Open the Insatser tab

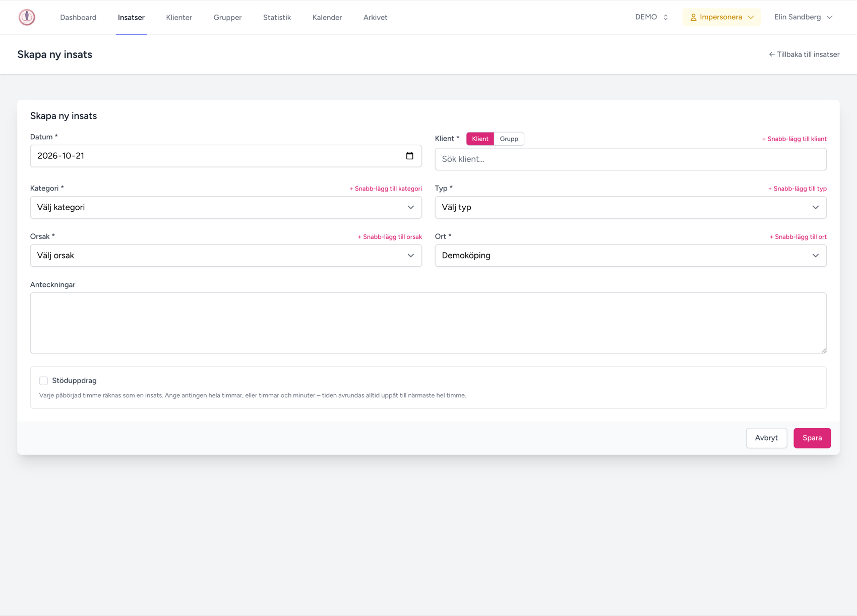(x=131, y=17)
